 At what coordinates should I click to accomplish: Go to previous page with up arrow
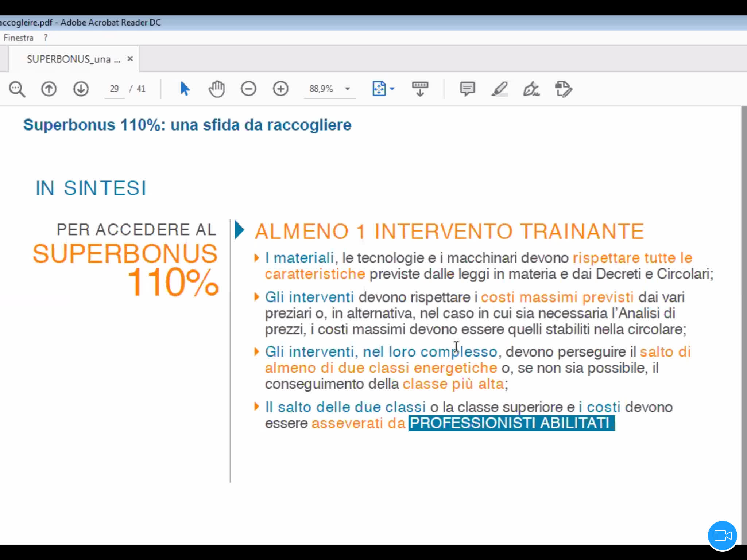[x=49, y=89]
